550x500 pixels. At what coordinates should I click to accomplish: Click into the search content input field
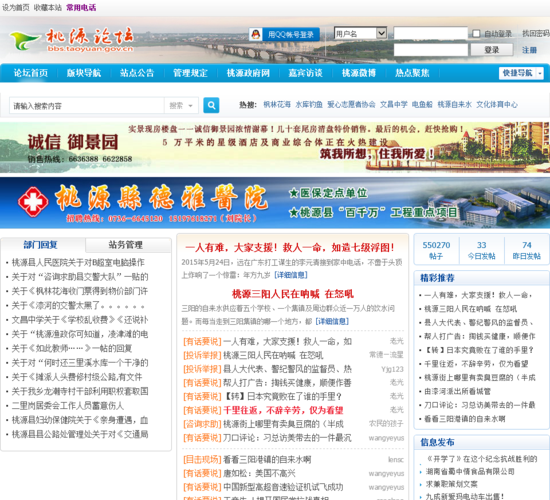(87, 105)
